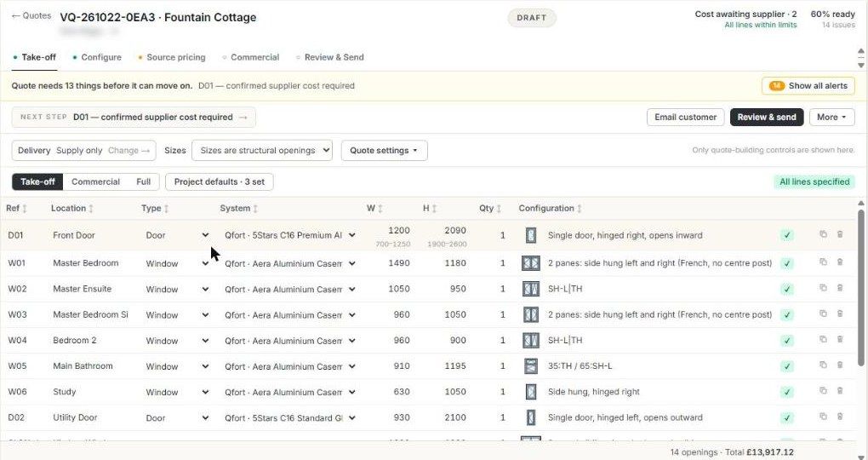Open Sizes are structural openings dropdown
868x460 pixels.
click(x=262, y=150)
